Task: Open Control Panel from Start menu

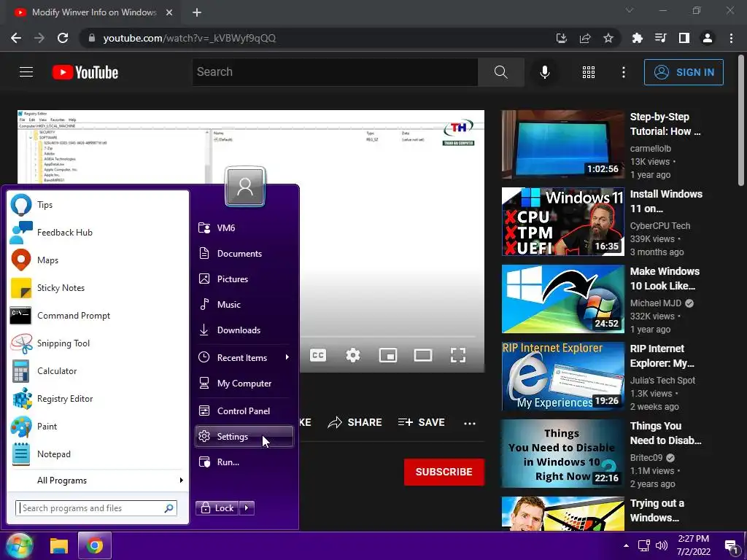Action: tap(244, 411)
